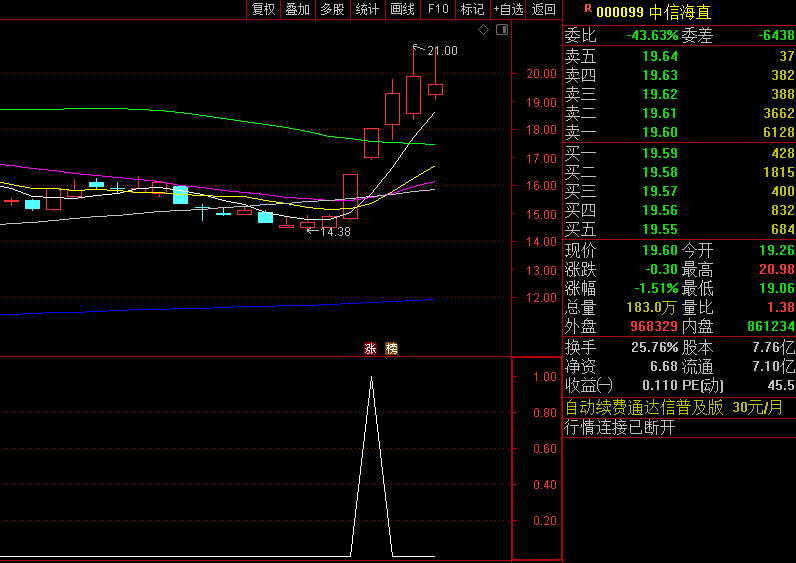Click 外盘 value 968329

tap(654, 326)
